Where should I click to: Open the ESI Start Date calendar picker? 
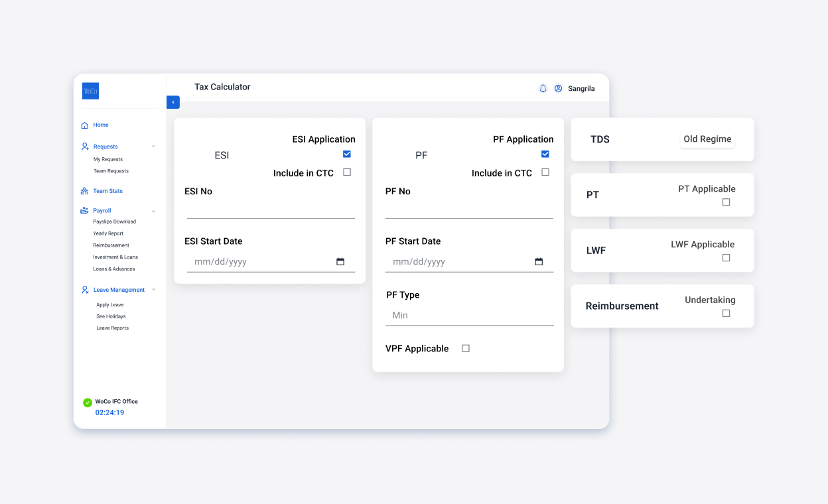coord(340,262)
